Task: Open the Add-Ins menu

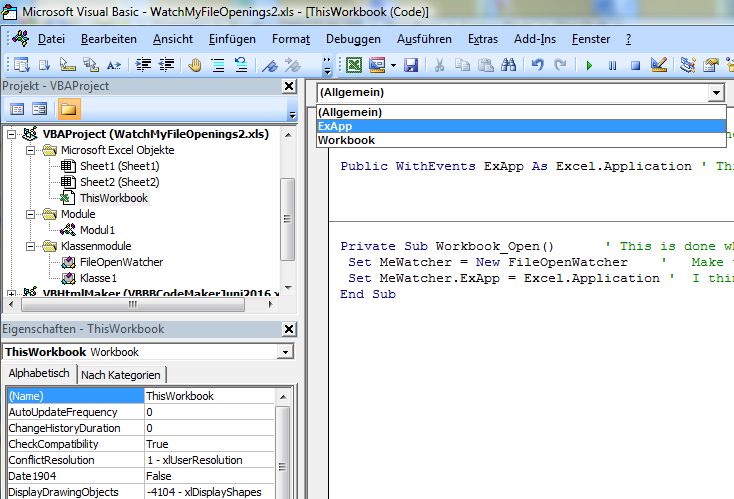Action: [535, 39]
